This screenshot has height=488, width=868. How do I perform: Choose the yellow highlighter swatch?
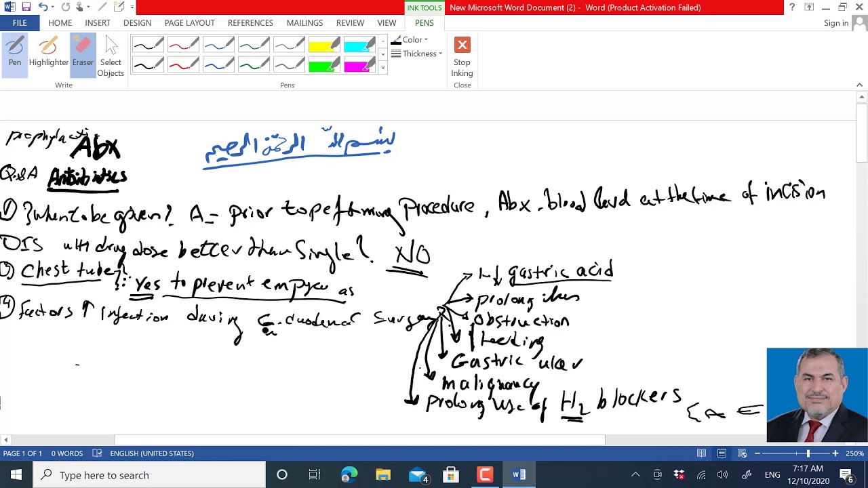click(325, 45)
